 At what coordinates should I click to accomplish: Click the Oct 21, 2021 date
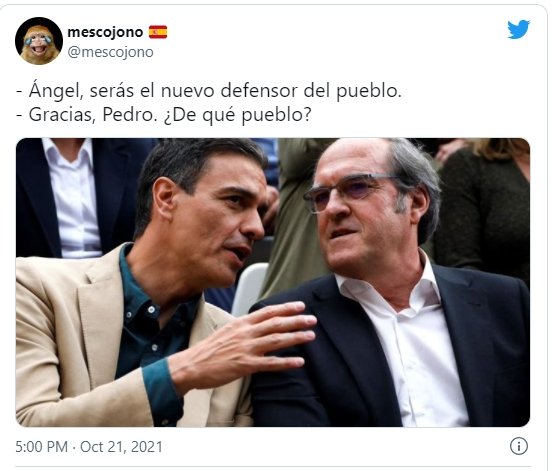pyautogui.click(x=121, y=447)
